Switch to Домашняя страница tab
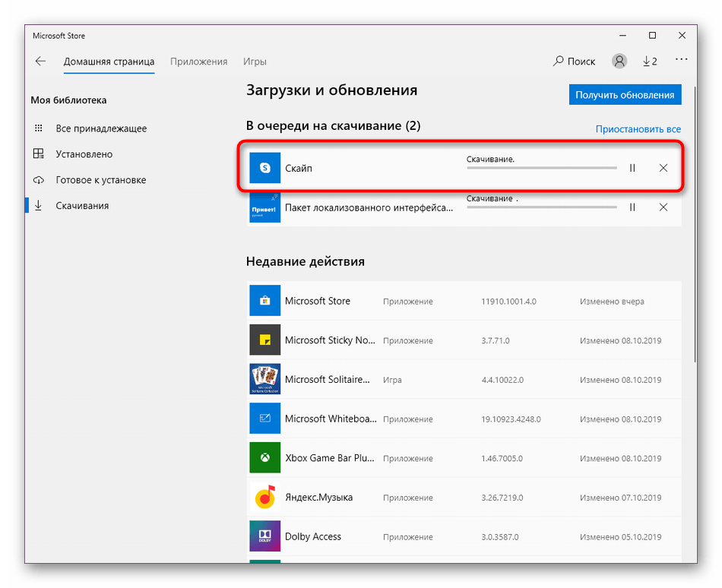 click(109, 62)
